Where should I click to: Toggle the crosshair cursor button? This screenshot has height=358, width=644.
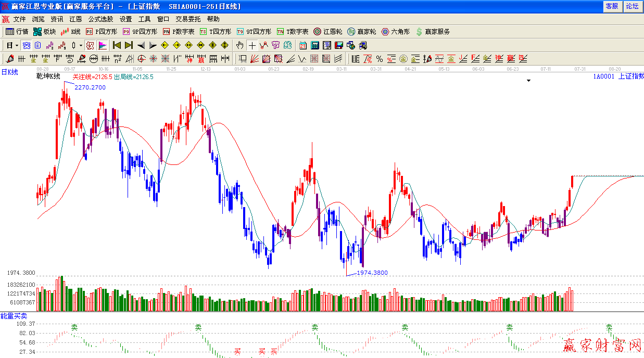click(252, 45)
